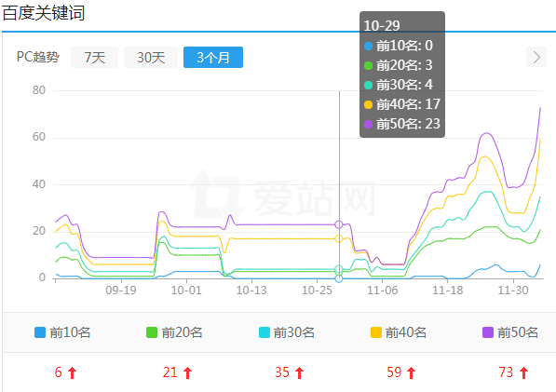The height and width of the screenshot is (392, 556).
Task: Click the red up arrow beside 73
Action: tap(523, 372)
